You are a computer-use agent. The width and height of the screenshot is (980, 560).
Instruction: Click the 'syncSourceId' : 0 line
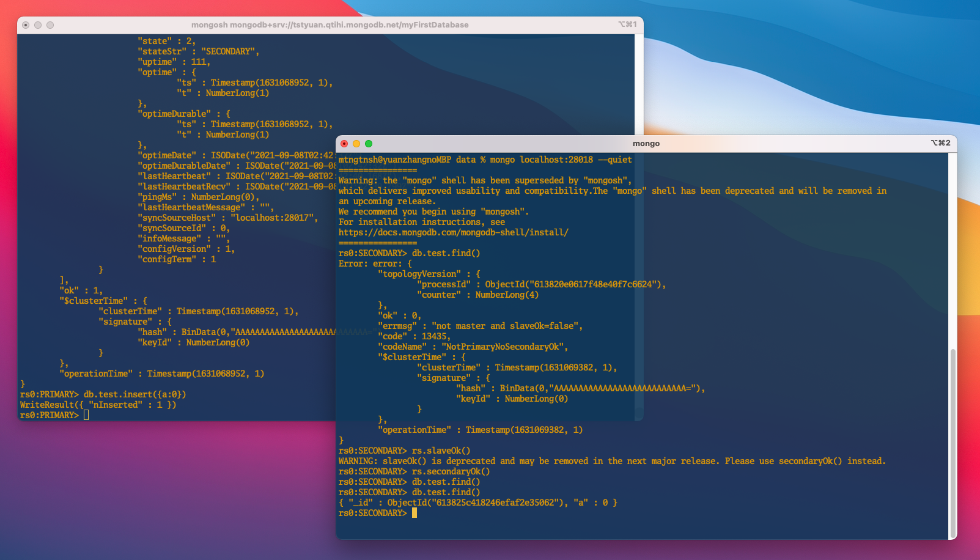[184, 228]
